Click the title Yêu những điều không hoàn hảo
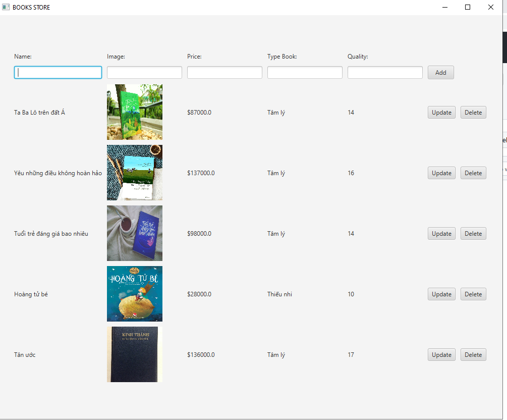507x420 pixels. pos(58,173)
